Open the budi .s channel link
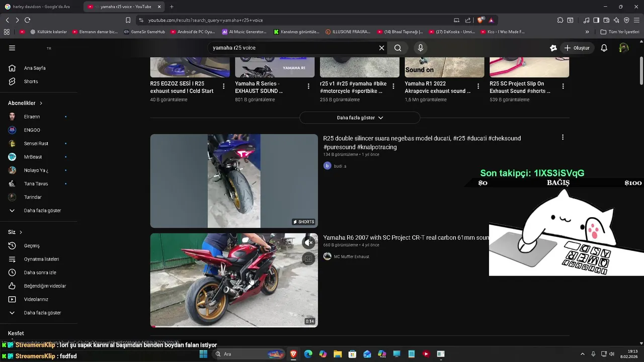Image resolution: width=644 pixels, height=362 pixels. pyautogui.click(x=340, y=166)
